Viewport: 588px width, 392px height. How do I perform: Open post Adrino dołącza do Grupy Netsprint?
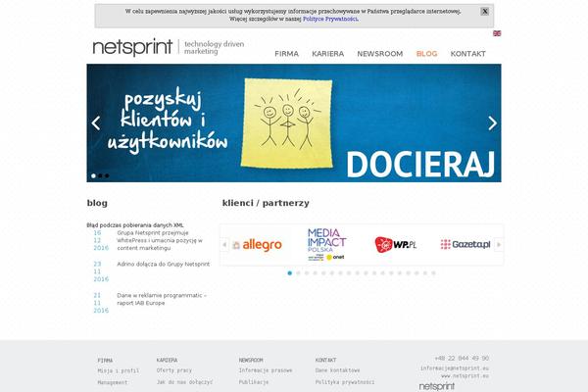click(x=163, y=264)
